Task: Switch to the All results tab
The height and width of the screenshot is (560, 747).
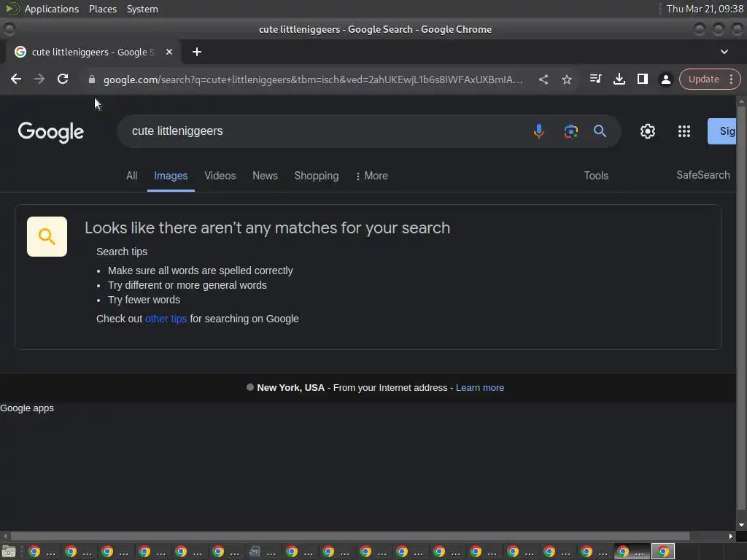Action: [x=132, y=176]
